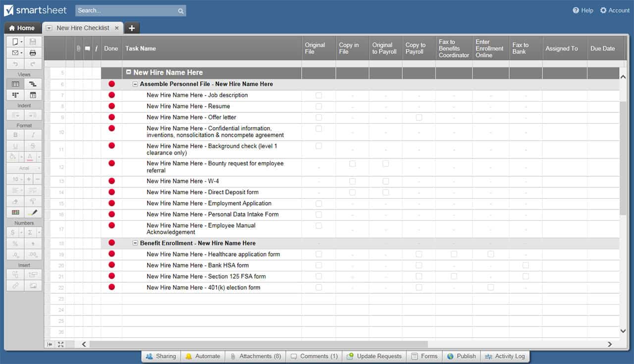Open text alignment dropdown
The width and height of the screenshot is (634, 364).
tap(15, 190)
